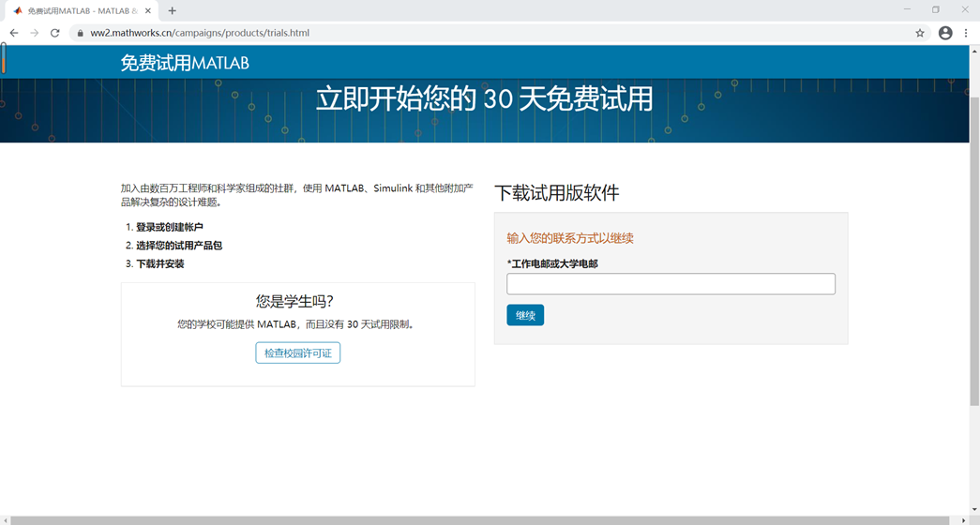Click the 工作电邮或大学电邮 email field

[x=671, y=284]
